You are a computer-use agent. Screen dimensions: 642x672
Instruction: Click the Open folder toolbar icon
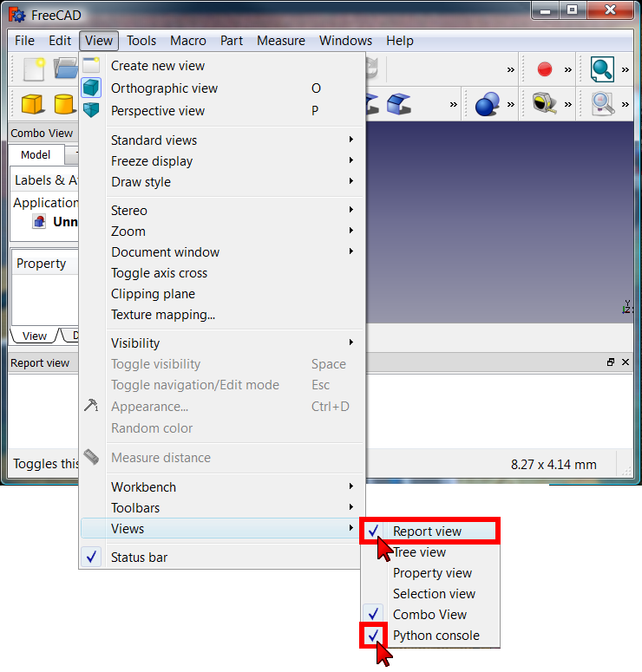[66, 69]
